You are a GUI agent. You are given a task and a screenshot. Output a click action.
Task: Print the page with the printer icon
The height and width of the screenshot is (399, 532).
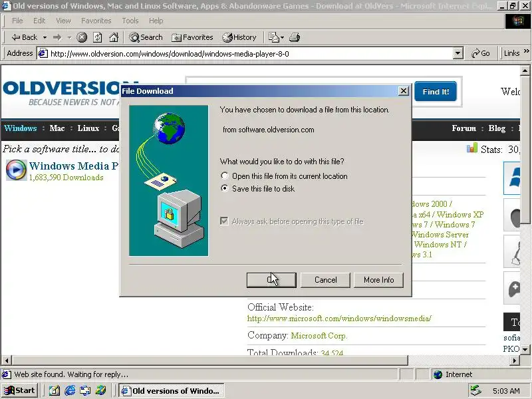point(295,37)
